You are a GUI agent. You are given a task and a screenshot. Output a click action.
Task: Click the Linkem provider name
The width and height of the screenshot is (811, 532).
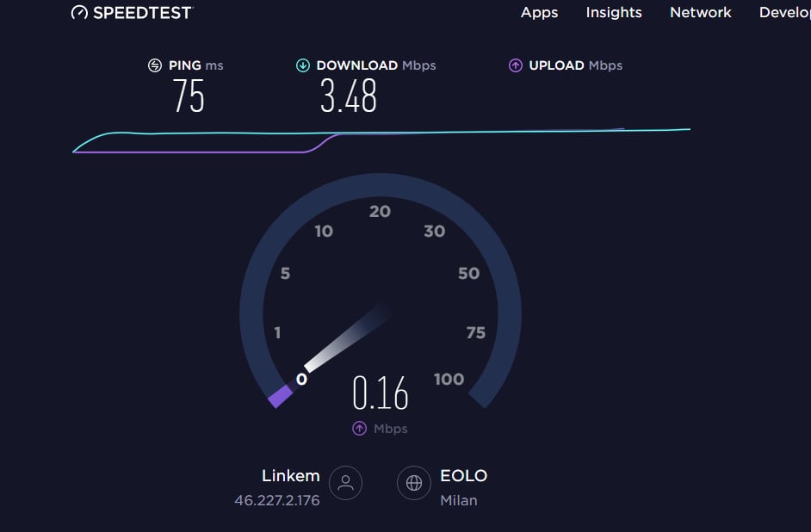pyautogui.click(x=291, y=476)
